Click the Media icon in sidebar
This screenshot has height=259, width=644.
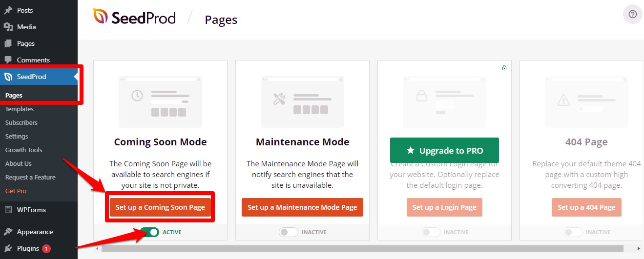8,27
